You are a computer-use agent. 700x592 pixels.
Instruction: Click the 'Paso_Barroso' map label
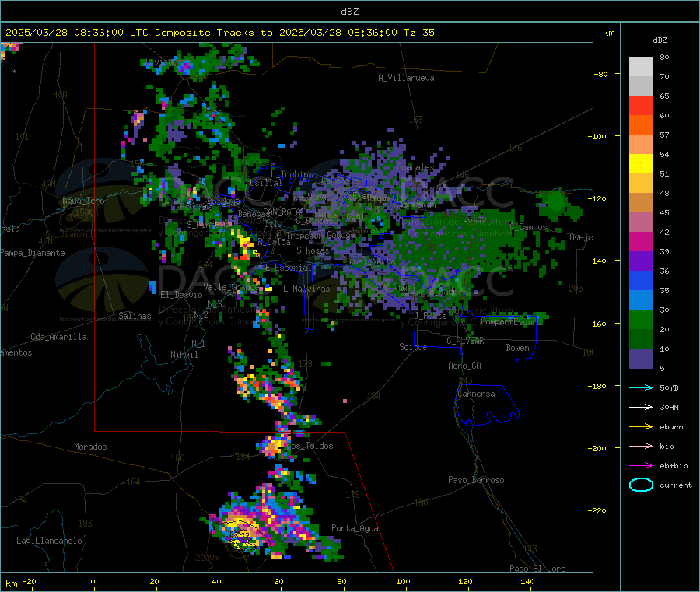click(x=476, y=480)
